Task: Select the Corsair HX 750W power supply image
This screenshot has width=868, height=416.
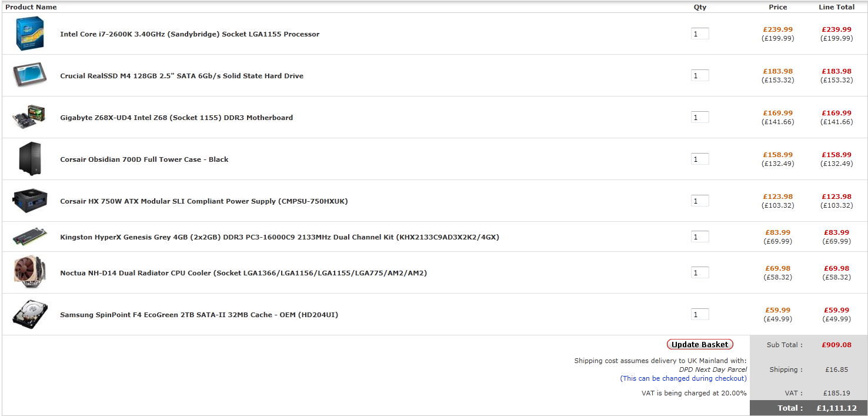Action: 29,201
